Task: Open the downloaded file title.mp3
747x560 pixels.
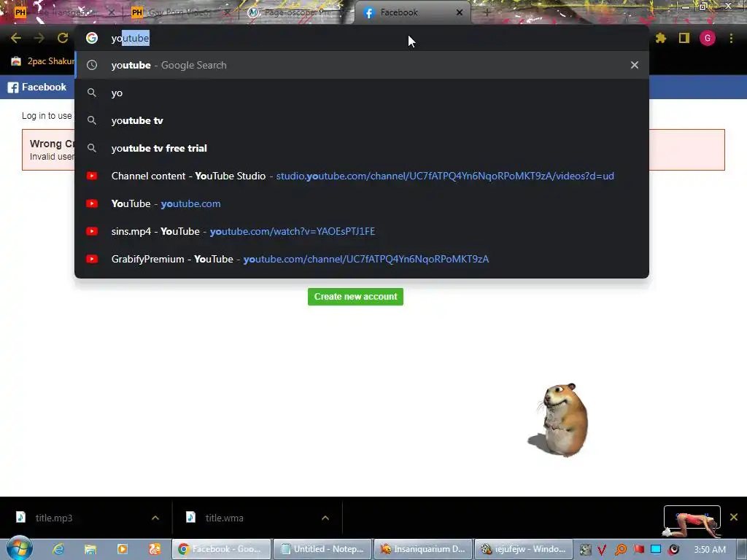Action: pos(53,518)
